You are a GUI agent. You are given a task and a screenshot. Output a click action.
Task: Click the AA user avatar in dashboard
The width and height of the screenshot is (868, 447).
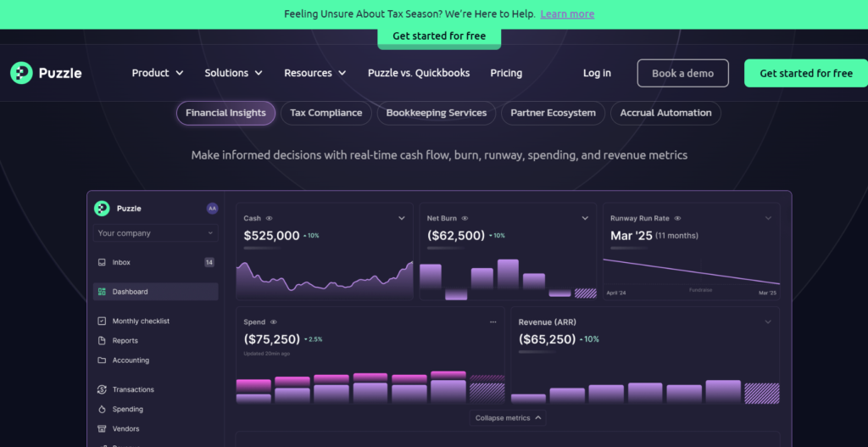[x=212, y=209]
